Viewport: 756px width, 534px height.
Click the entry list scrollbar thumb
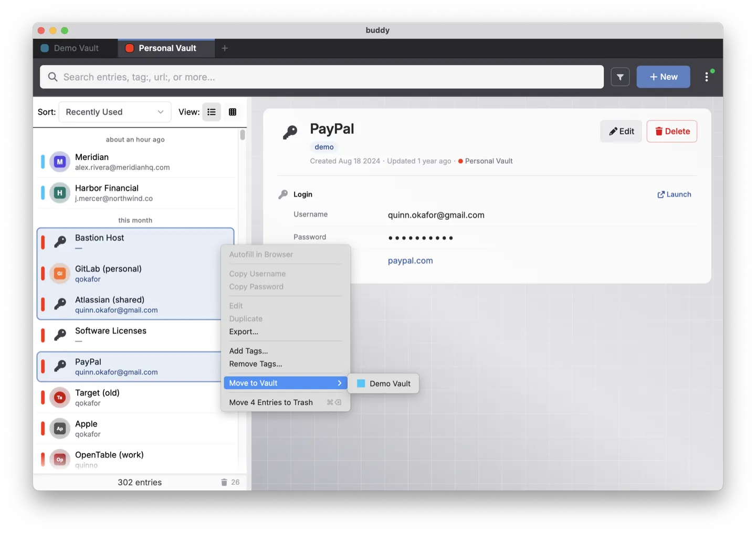[243, 135]
